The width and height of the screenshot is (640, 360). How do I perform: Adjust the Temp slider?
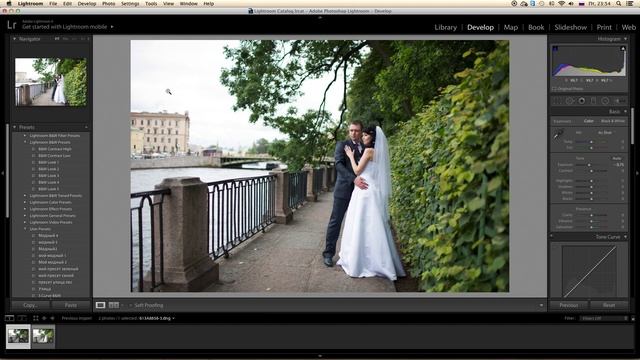click(591, 142)
